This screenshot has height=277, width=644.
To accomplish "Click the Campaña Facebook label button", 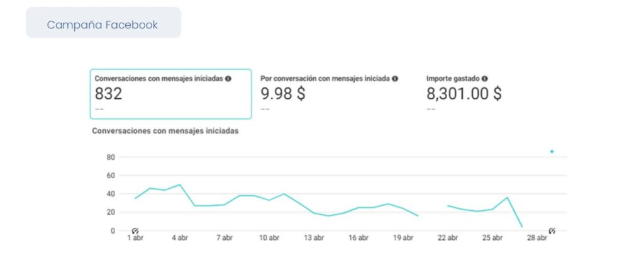I will coord(103,25).
